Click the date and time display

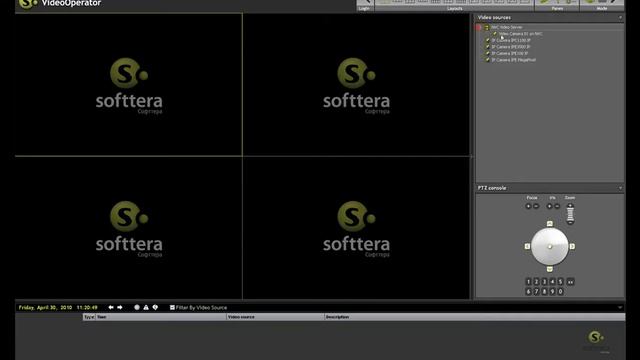coord(58,307)
